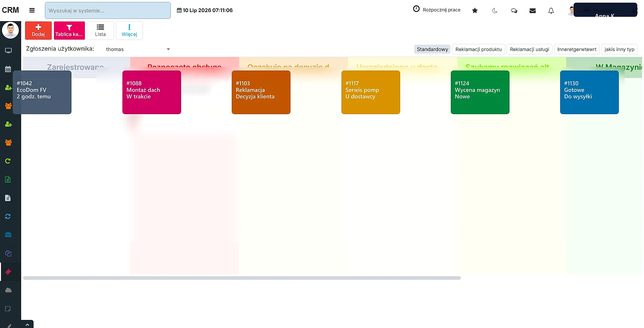Open the notifications bell icon
Screen dimensions: 644x328
(x=551, y=10)
